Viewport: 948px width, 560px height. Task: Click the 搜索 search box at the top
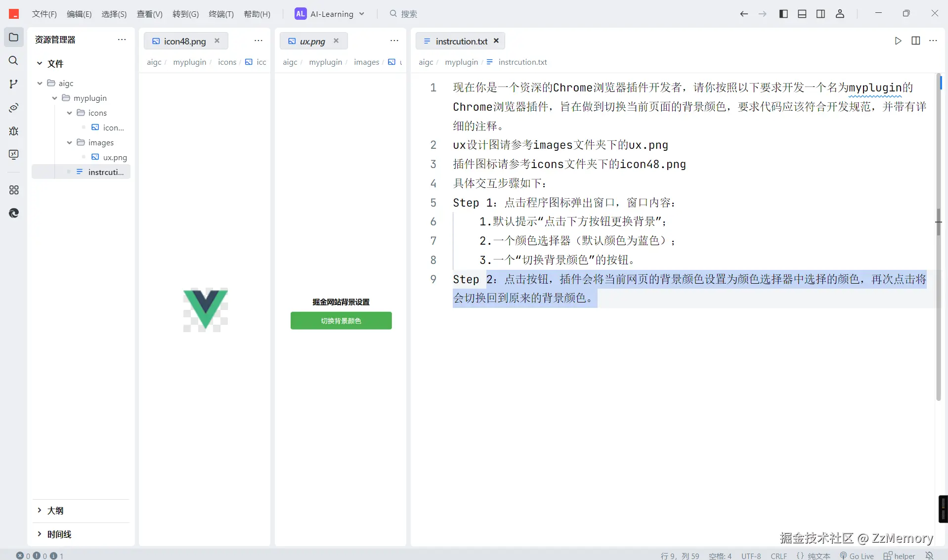tap(403, 14)
